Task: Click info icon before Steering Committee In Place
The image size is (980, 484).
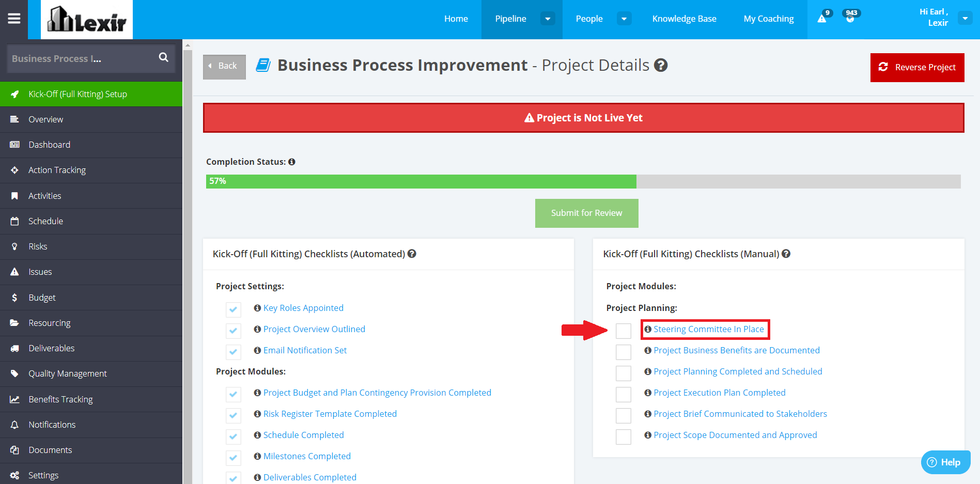Action: pyautogui.click(x=648, y=329)
